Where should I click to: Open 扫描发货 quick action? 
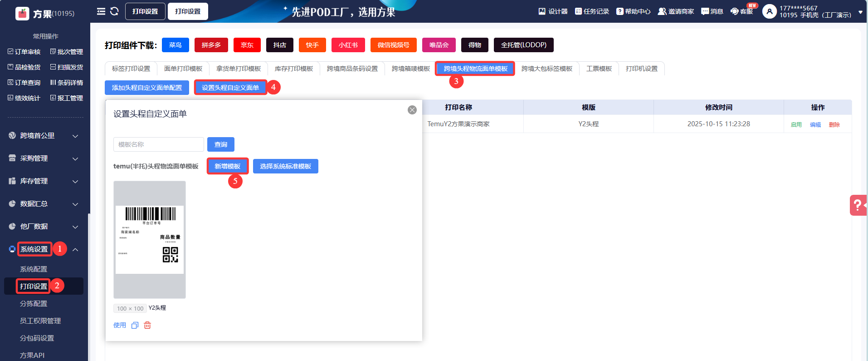(66, 67)
